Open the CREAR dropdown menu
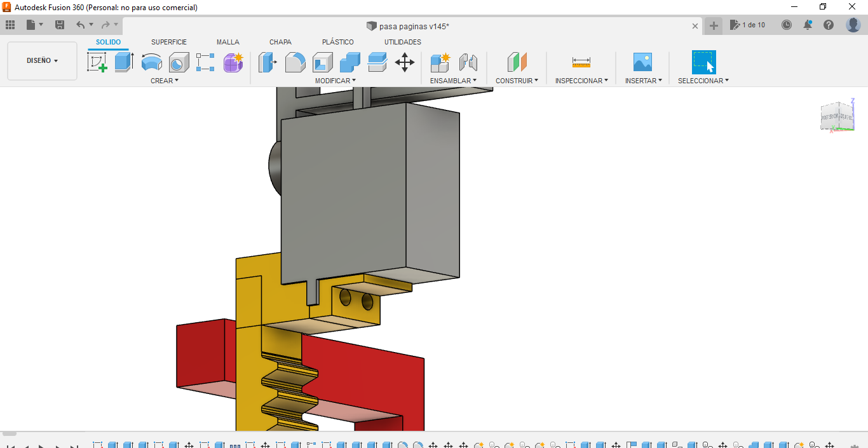This screenshot has height=448, width=868. 164,80
